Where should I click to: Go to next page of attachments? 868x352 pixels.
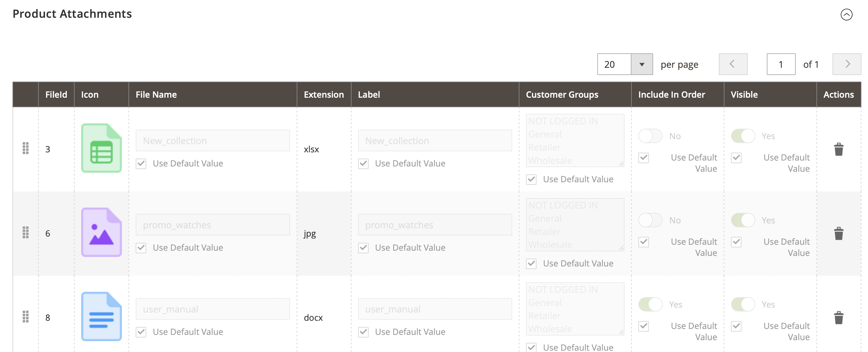846,64
